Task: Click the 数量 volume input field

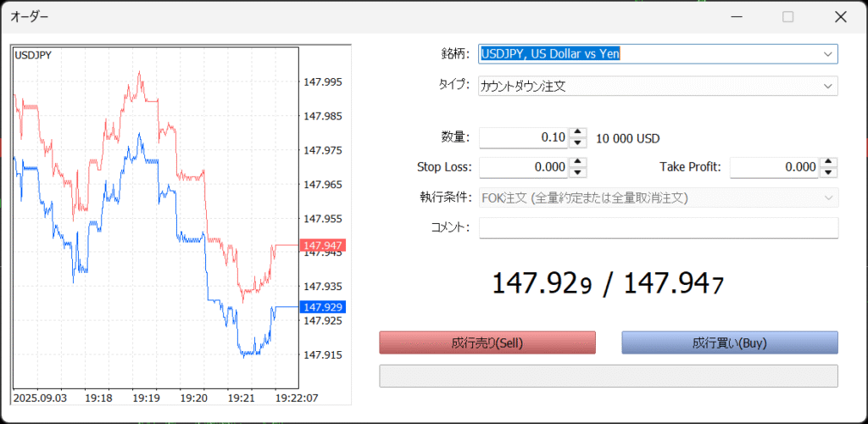Action: (x=523, y=138)
